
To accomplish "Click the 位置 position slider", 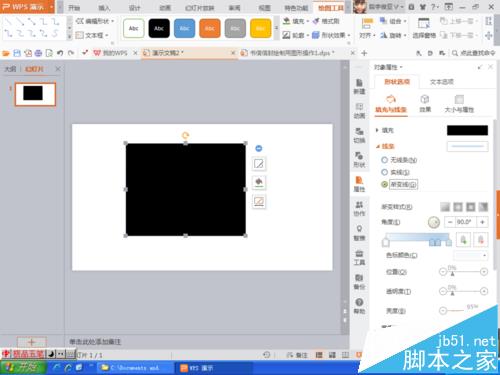I will tap(463, 272).
